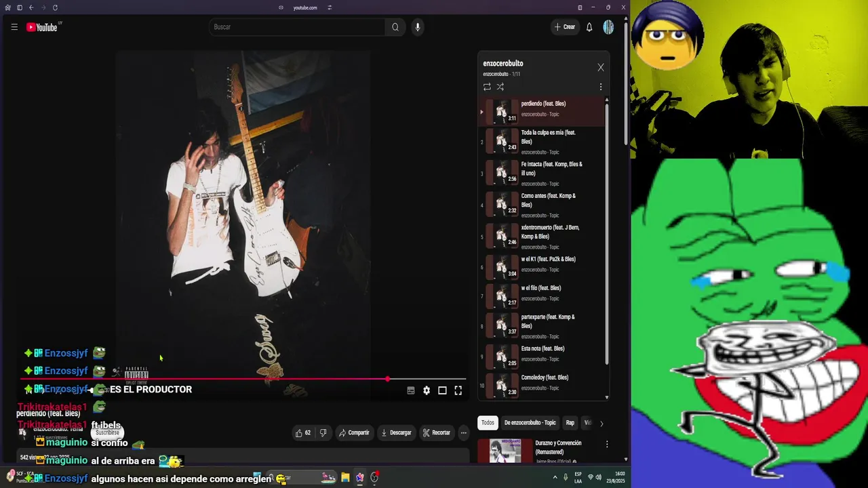This screenshot has width=868, height=488.
Task: Dislike the video with thumbs down
Action: pos(323,432)
